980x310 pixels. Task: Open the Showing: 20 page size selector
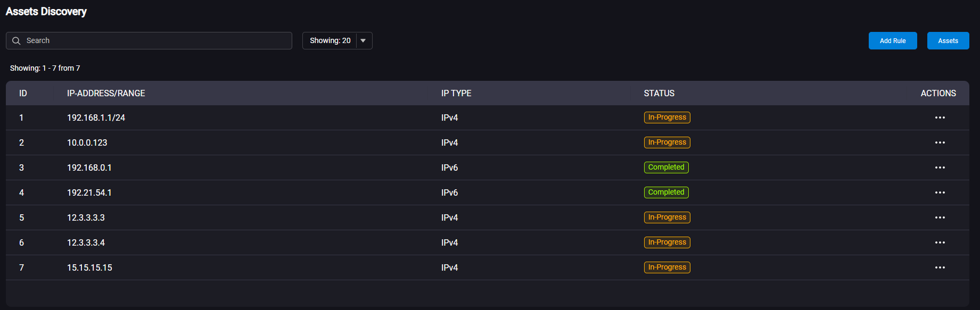tap(337, 41)
